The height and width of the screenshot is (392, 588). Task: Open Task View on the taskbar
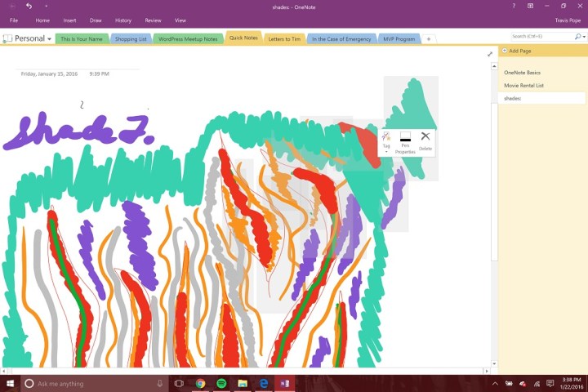(x=179, y=383)
